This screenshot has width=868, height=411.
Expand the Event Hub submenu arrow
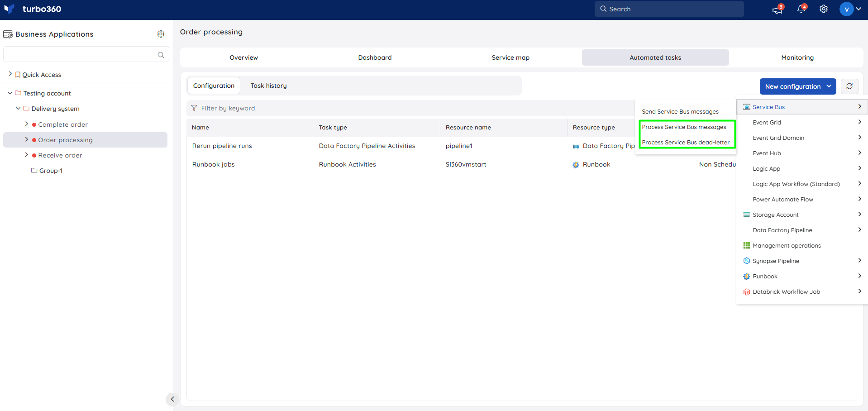[x=859, y=153]
